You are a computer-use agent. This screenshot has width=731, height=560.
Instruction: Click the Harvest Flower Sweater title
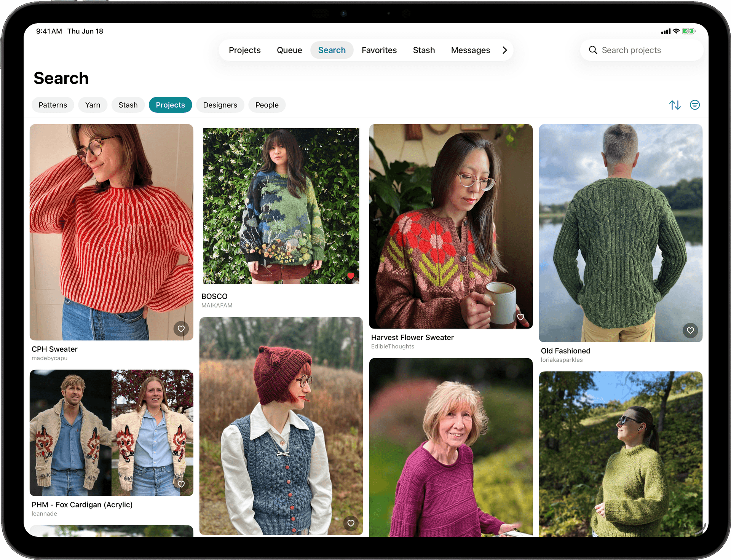click(x=412, y=337)
